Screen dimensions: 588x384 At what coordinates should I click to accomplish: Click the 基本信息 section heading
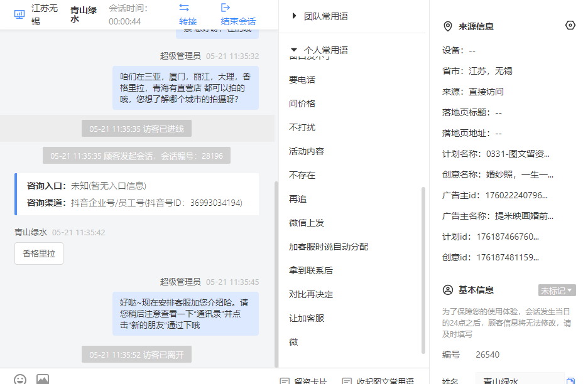[x=476, y=290]
